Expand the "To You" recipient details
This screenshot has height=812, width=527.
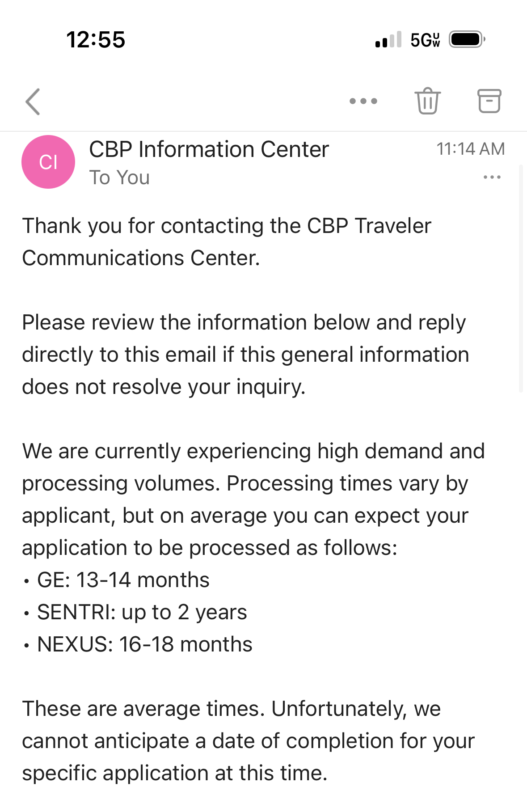tap(119, 178)
